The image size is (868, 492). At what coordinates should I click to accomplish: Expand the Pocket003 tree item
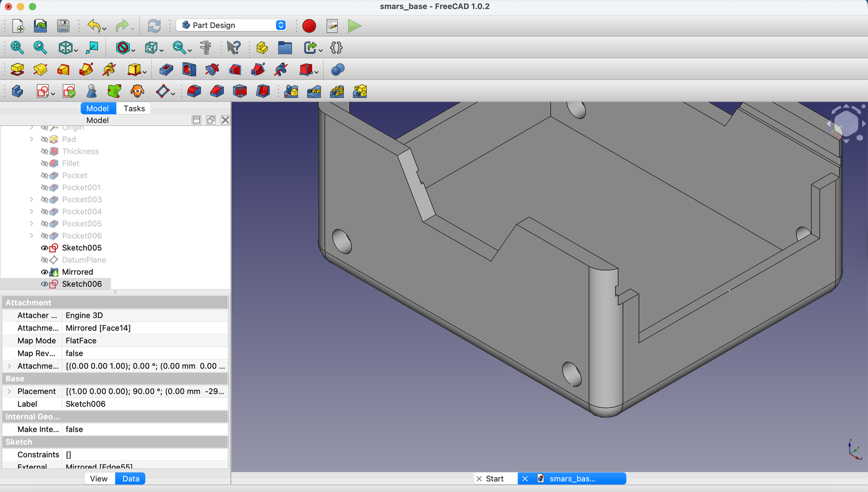pos(31,199)
